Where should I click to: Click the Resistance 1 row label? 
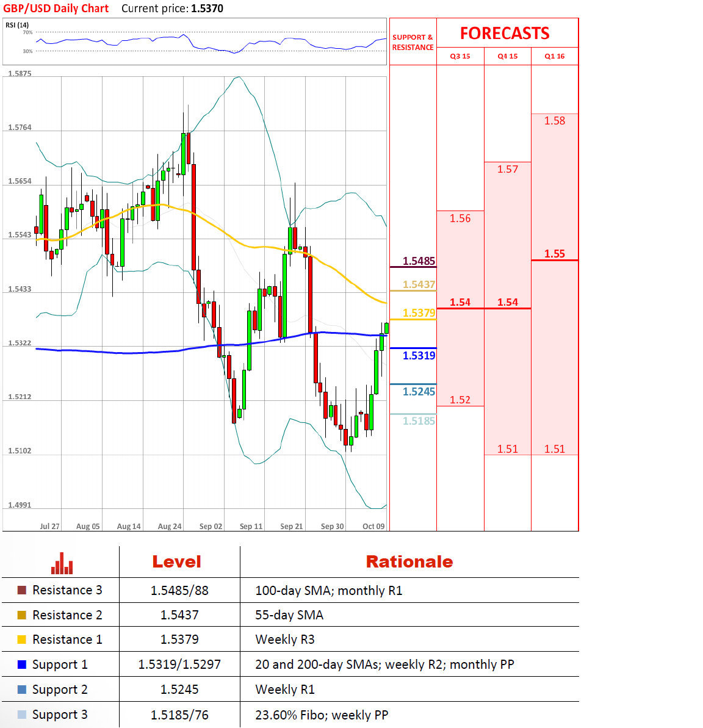67,640
